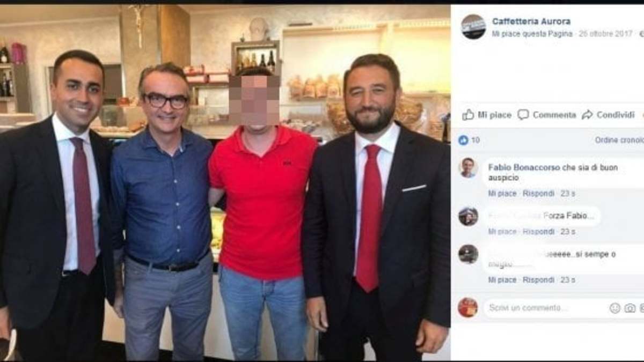Click the Caffetteria Aurora page name

click(x=531, y=21)
